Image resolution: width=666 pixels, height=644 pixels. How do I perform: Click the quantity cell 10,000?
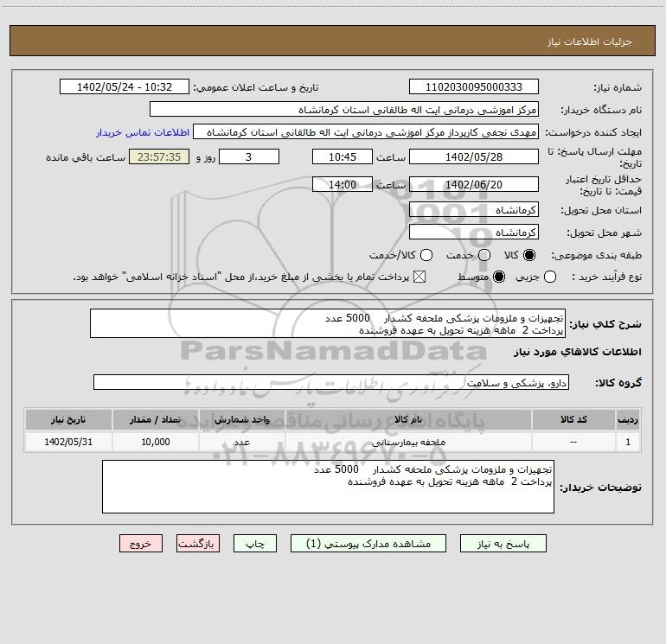155,442
